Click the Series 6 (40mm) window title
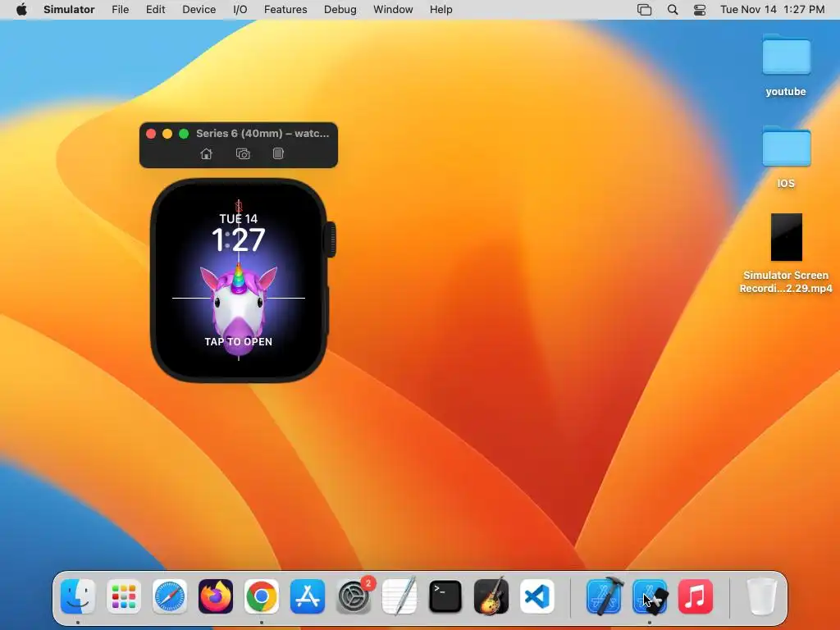Viewport: 840px width, 630px height. 262,134
